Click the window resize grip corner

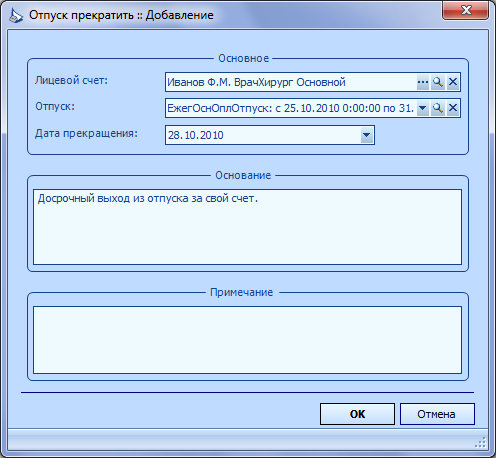480,443
